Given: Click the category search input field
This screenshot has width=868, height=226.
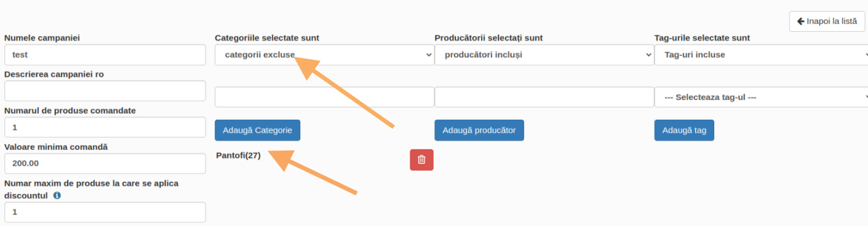Looking at the screenshot, I should (x=324, y=97).
